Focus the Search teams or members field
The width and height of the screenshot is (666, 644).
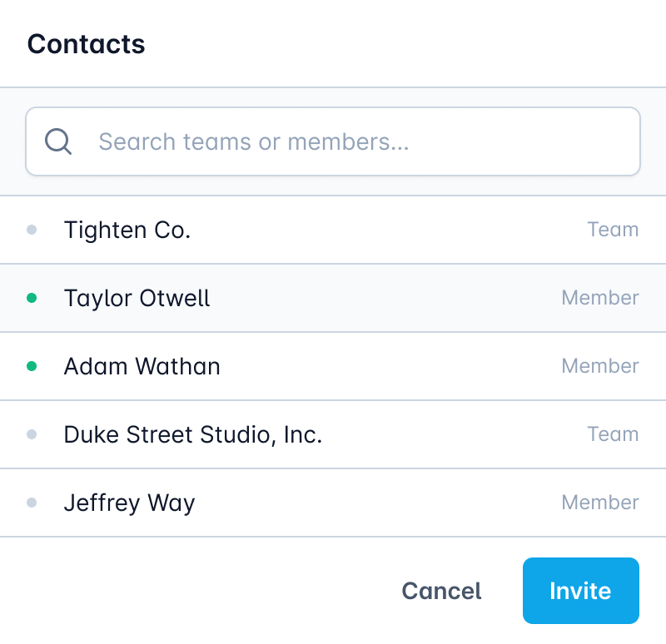[350, 141]
